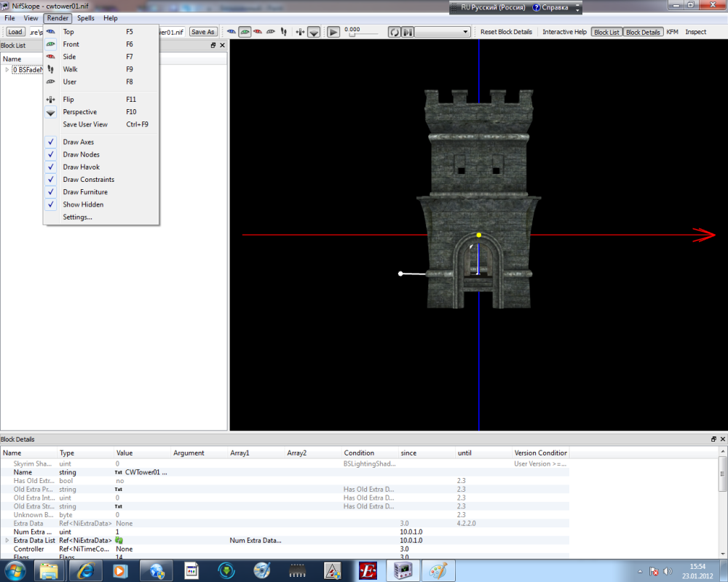Click the Version Condition column header

point(540,453)
